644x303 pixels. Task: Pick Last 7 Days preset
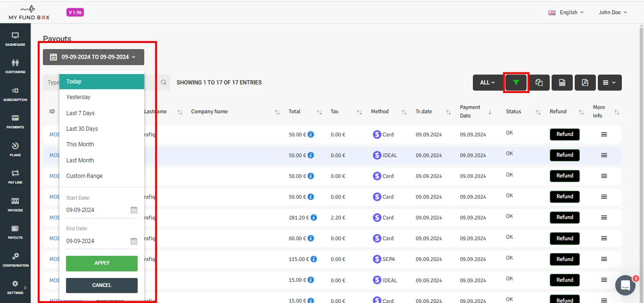click(x=102, y=113)
